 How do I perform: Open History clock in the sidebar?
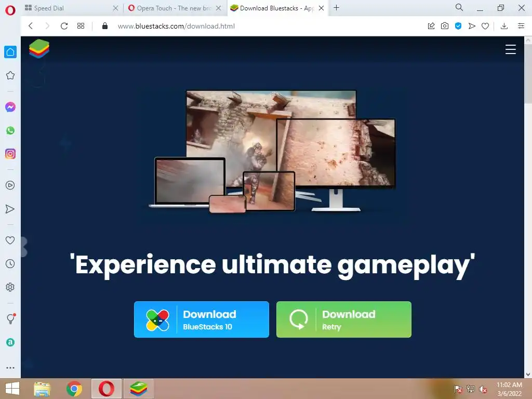tap(10, 263)
